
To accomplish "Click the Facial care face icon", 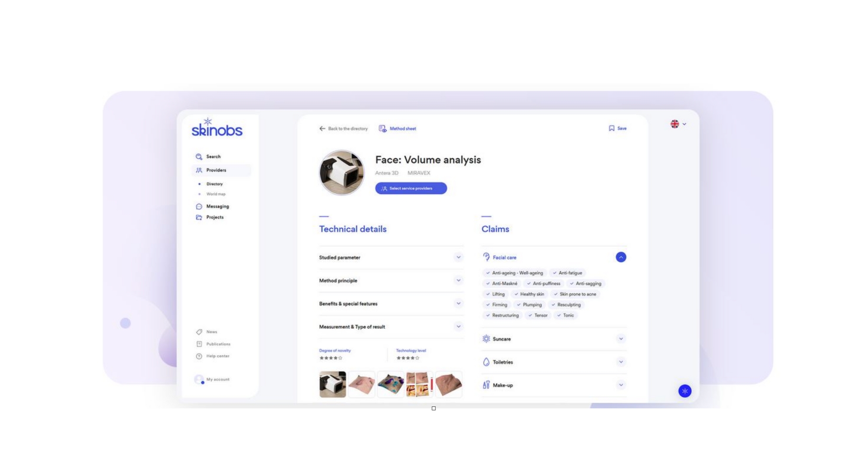I will click(486, 257).
